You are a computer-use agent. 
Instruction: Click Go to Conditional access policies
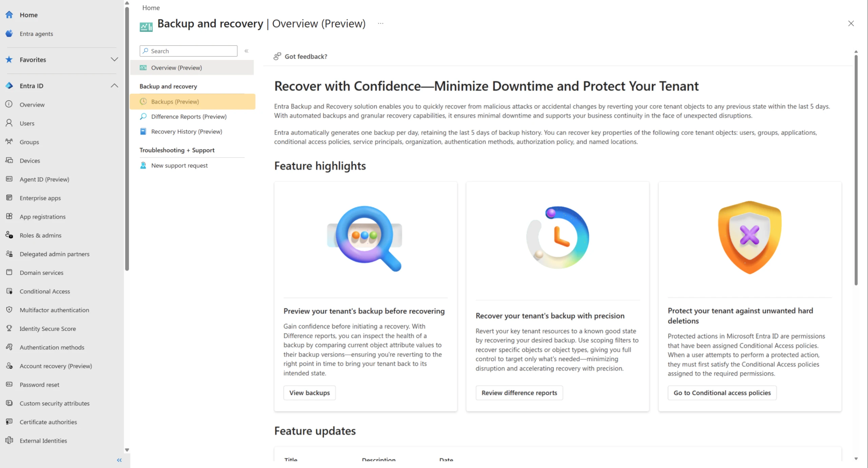coord(722,393)
